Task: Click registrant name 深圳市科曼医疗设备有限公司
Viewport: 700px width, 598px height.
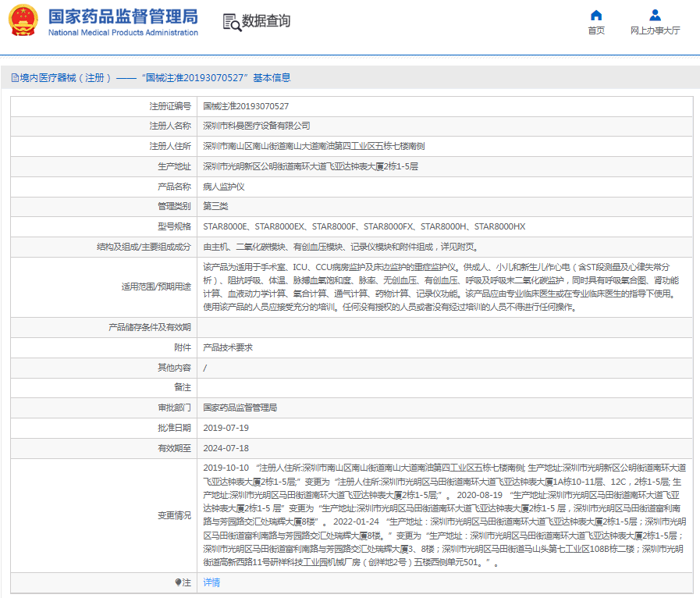Action: point(257,126)
